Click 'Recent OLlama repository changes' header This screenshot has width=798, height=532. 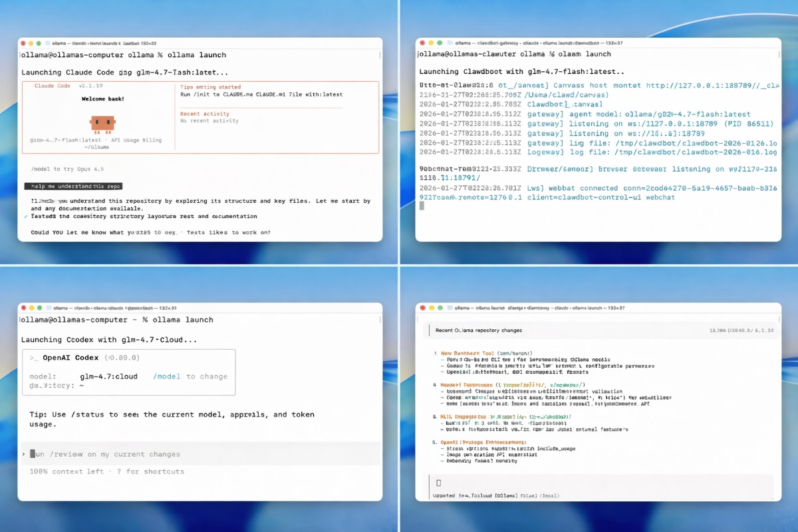pyautogui.click(x=479, y=330)
